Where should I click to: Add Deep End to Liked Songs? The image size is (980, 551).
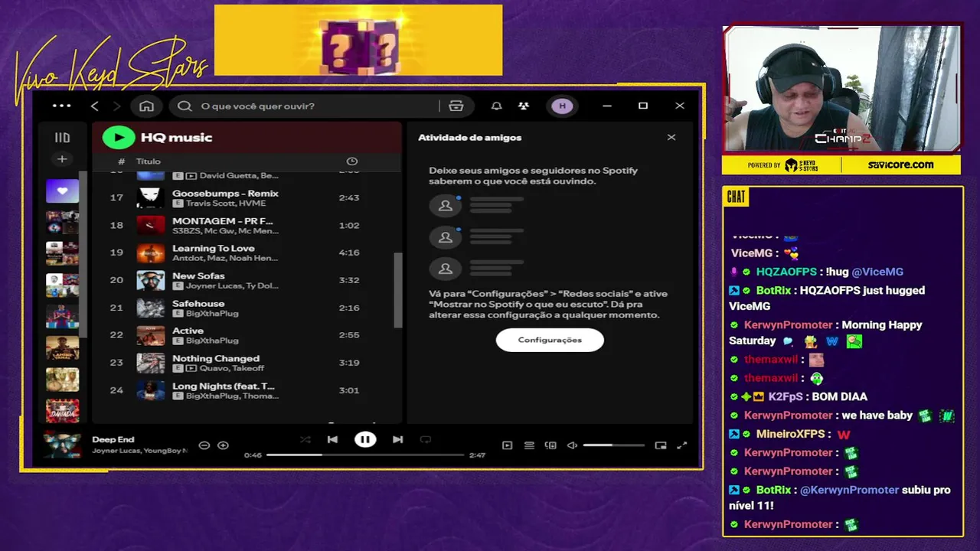click(x=223, y=445)
